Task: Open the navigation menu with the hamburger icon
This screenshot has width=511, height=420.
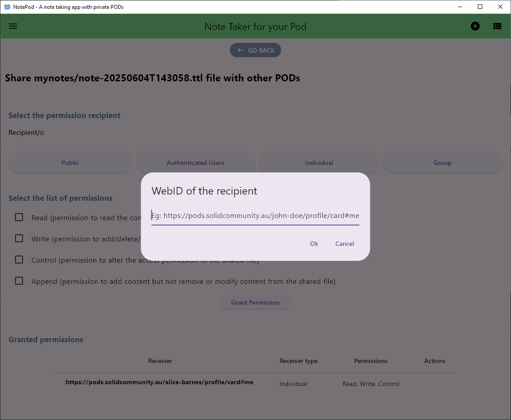Action: pyautogui.click(x=12, y=26)
